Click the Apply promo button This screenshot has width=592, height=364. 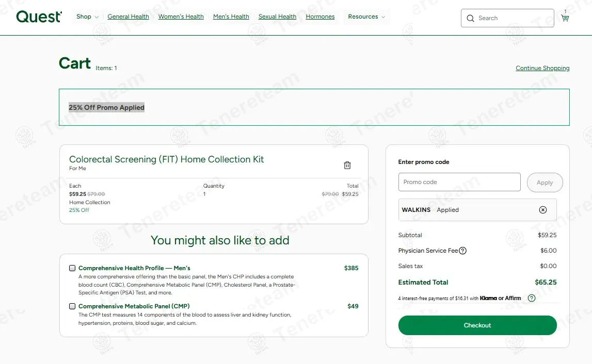(x=545, y=183)
